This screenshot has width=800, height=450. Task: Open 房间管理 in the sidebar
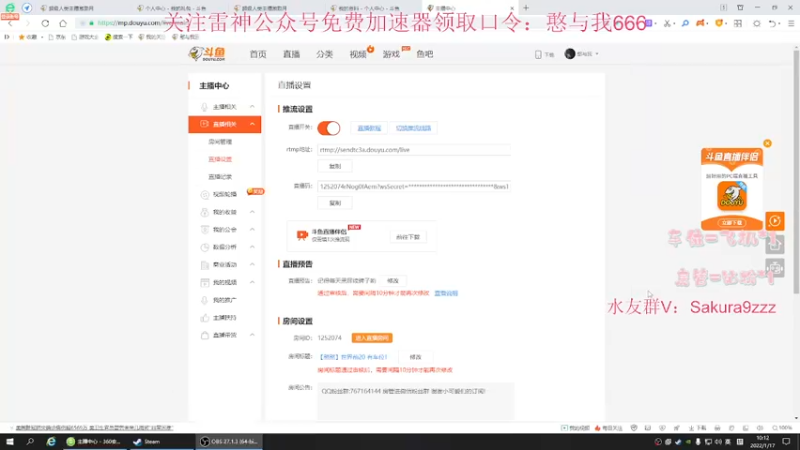coord(220,142)
